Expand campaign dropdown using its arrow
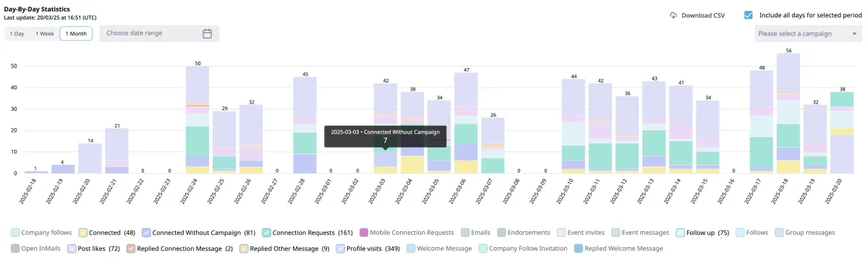This screenshot has width=868, height=271. coord(854,33)
